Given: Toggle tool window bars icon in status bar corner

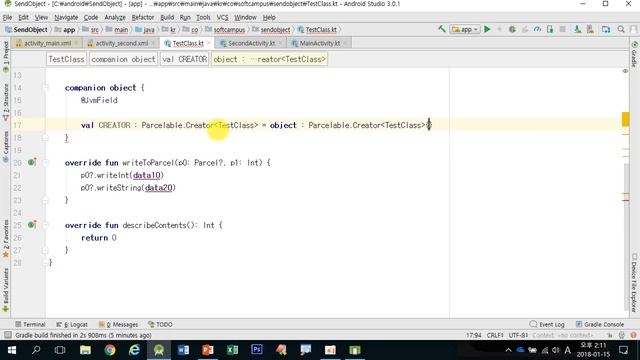Looking at the screenshot, I should [x=7, y=335].
